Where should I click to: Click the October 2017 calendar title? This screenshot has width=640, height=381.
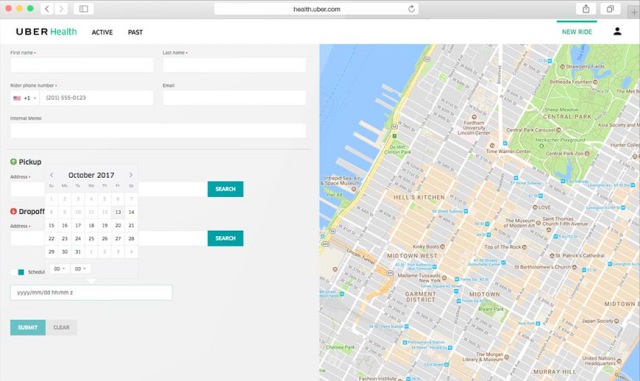[x=91, y=175]
